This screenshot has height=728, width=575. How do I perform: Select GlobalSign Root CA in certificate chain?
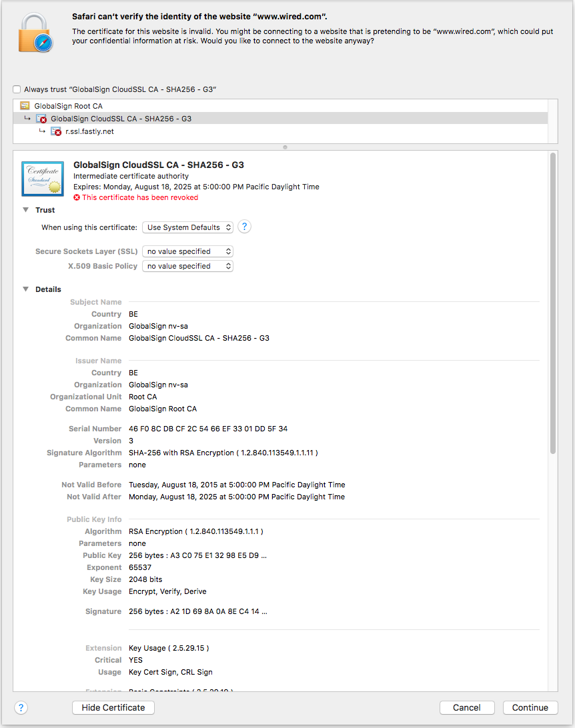[281, 106]
